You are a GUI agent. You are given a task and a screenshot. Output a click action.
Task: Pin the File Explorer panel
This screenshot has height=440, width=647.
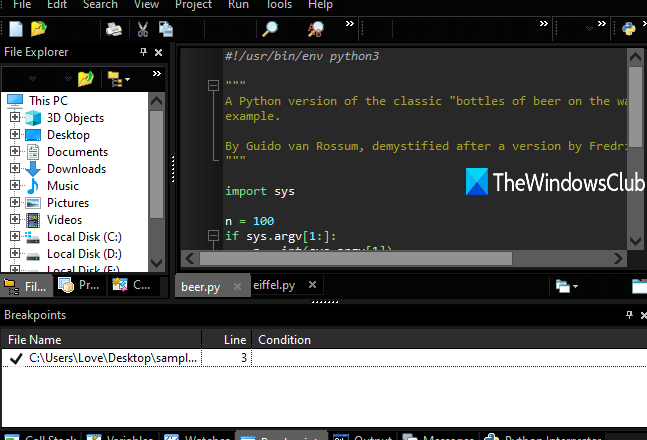pyautogui.click(x=143, y=52)
